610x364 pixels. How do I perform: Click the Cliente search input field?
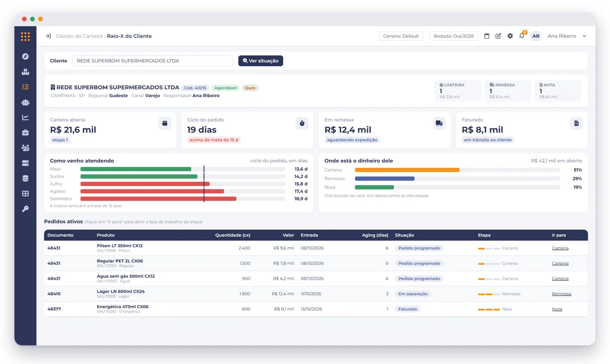pos(152,61)
